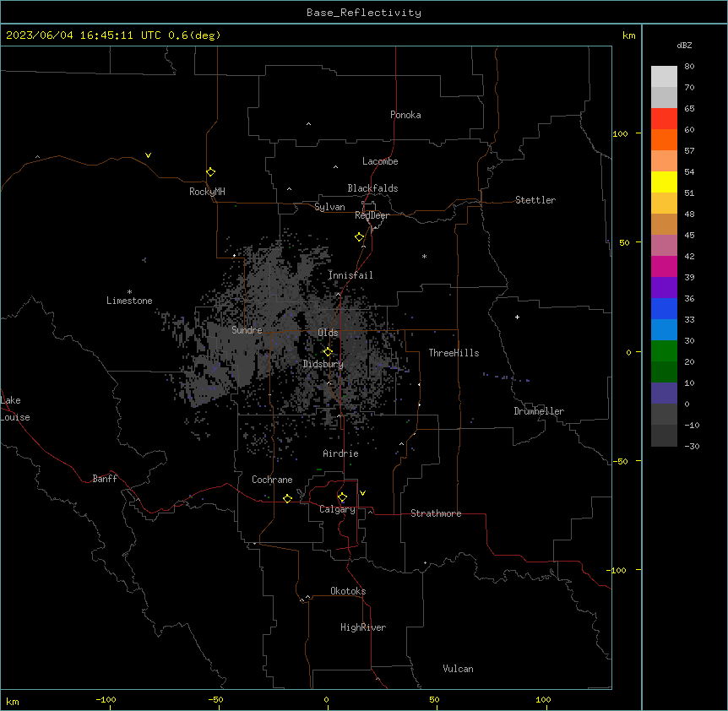Click the Limestone label

pyautogui.click(x=129, y=301)
